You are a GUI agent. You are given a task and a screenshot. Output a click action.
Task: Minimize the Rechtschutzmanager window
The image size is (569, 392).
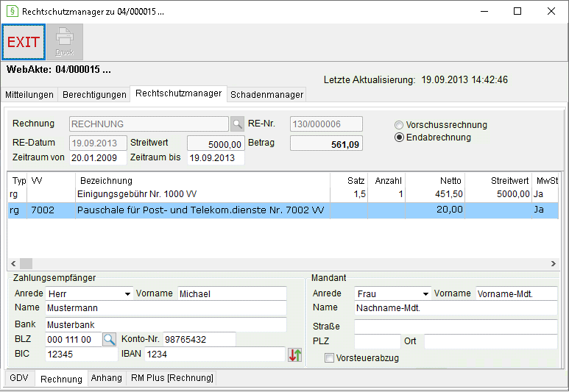(x=484, y=11)
